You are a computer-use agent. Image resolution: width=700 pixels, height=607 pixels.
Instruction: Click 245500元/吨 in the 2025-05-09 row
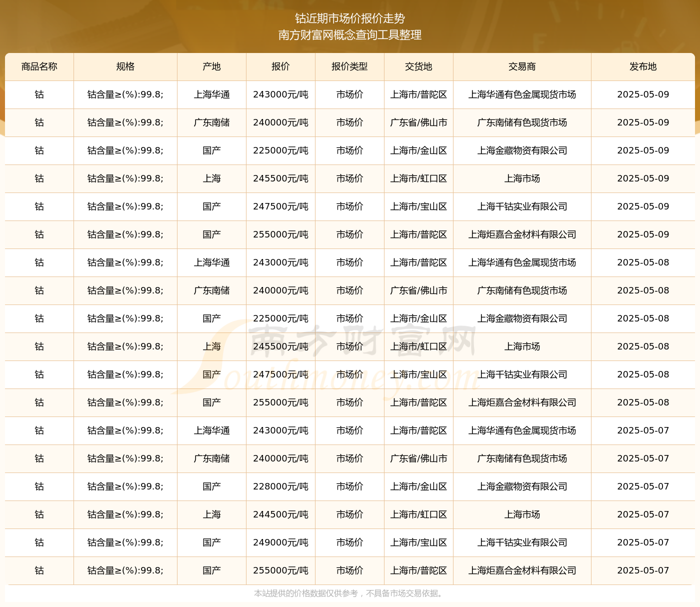point(280,178)
